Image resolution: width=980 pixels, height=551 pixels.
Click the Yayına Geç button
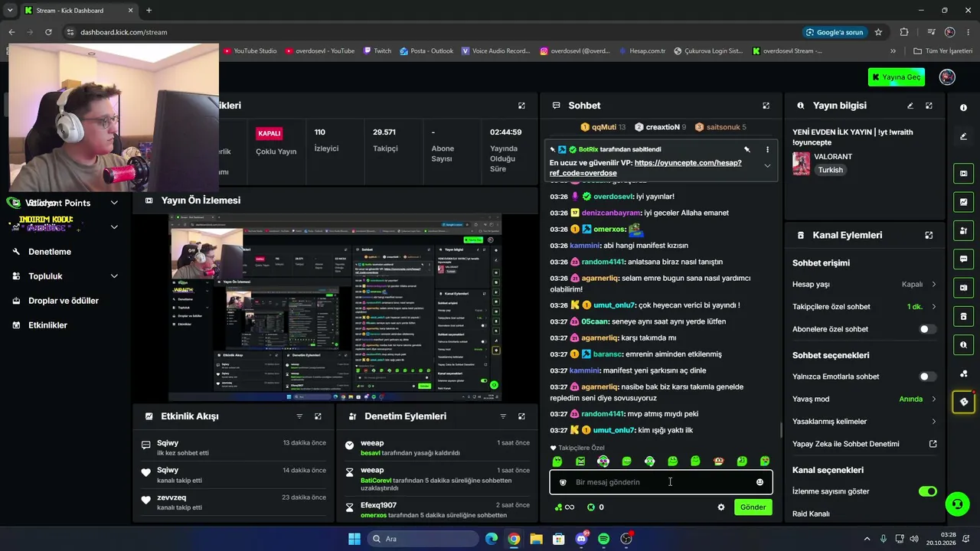click(897, 77)
